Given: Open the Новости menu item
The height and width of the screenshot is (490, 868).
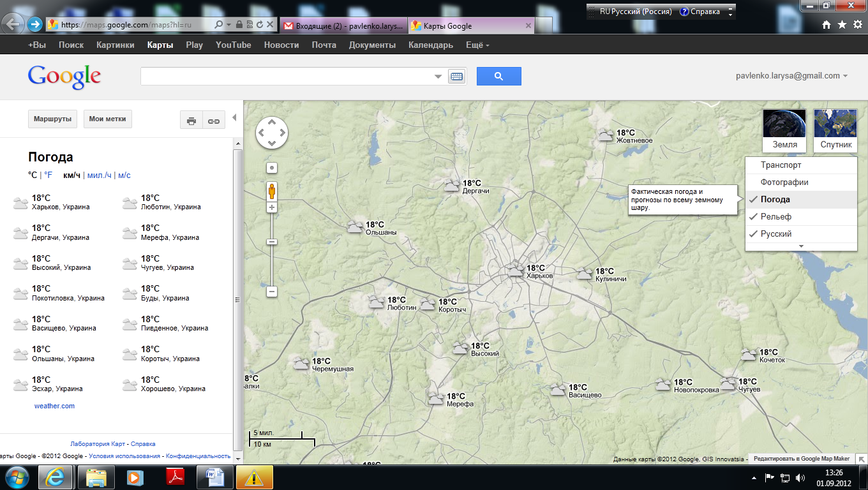Looking at the screenshot, I should [281, 45].
